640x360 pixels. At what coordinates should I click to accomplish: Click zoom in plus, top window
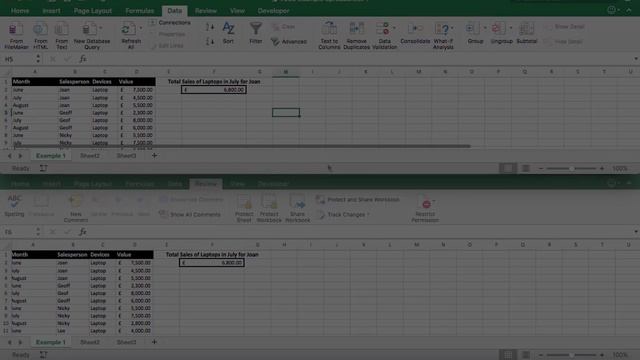tap(602, 168)
